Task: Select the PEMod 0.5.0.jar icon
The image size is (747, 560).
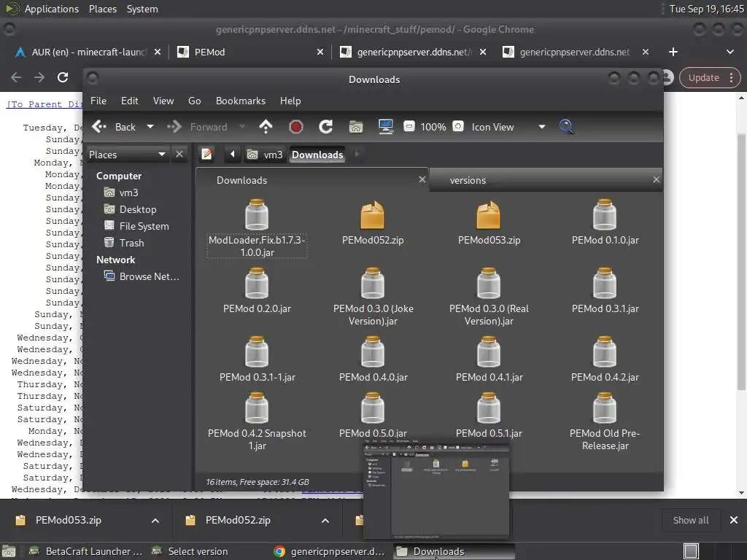Action: click(x=373, y=408)
